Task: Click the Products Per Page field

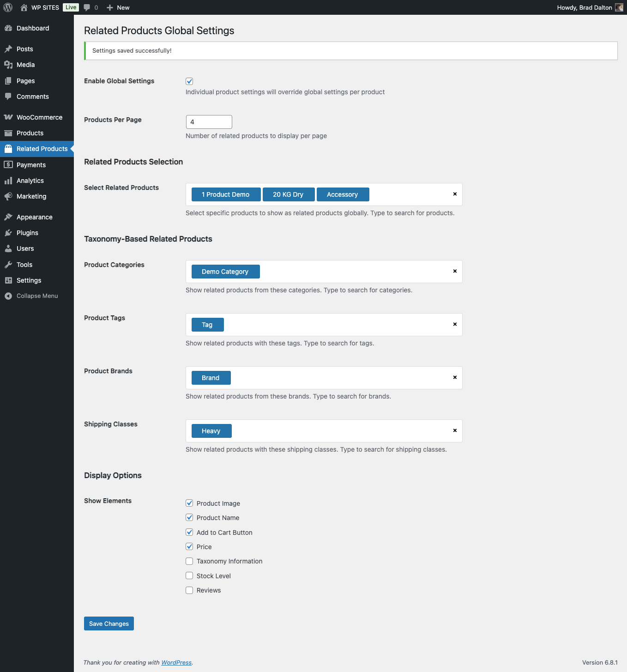Action: [x=209, y=122]
